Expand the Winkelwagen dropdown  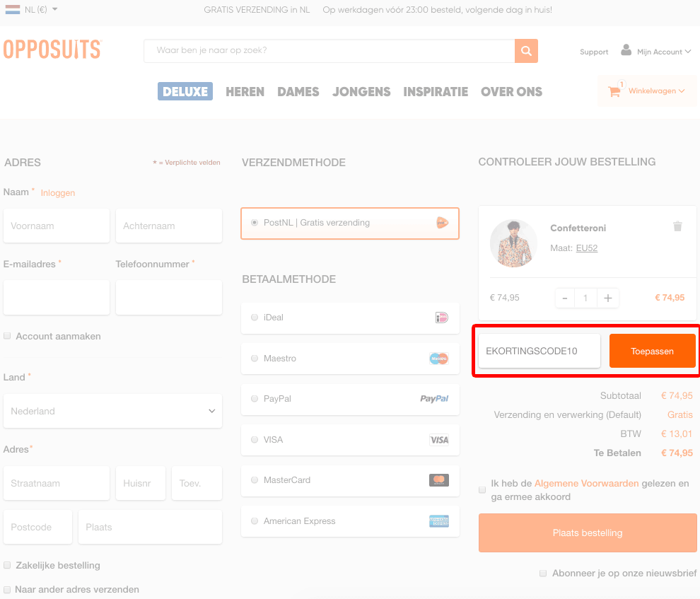656,91
